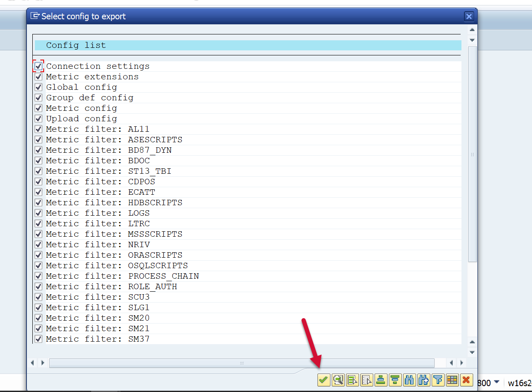532x392 pixels.
Task: Open Find with the binoculars icon
Action: point(409,380)
